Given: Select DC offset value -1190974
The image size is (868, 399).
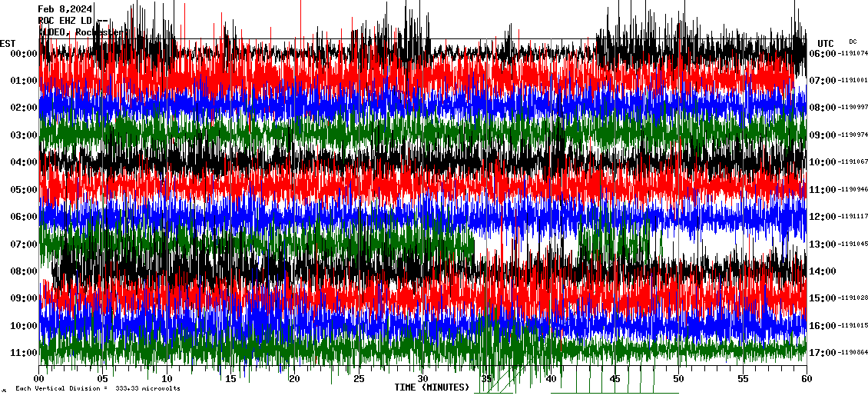Looking at the screenshot, I should coord(853,135).
